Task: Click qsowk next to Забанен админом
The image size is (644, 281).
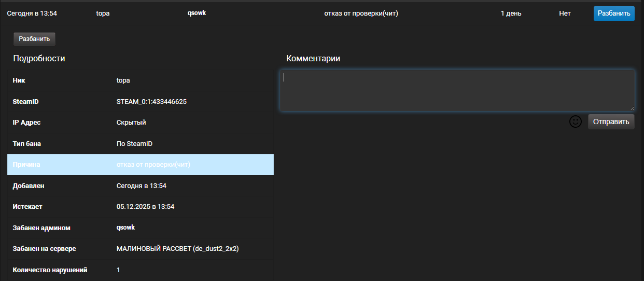Action: pos(125,228)
